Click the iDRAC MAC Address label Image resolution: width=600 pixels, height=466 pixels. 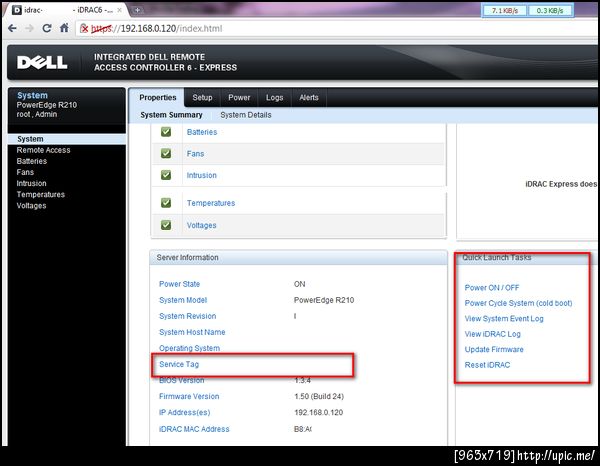click(194, 429)
